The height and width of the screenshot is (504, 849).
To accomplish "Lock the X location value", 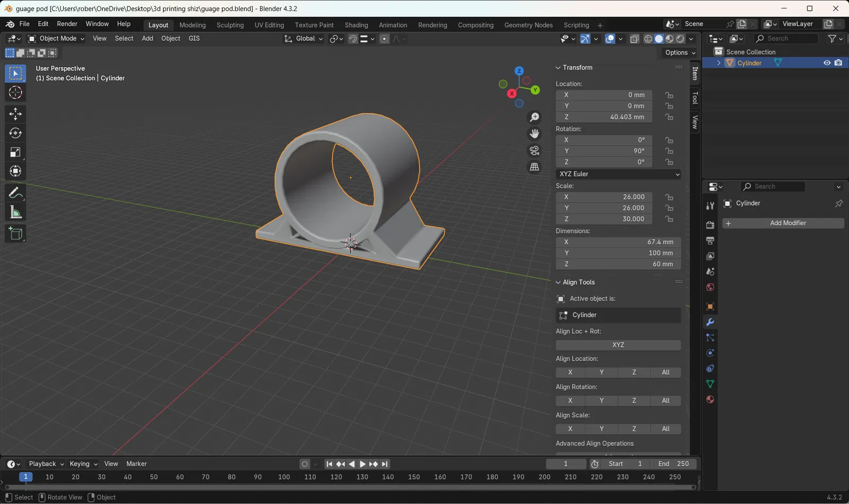I will 669,95.
